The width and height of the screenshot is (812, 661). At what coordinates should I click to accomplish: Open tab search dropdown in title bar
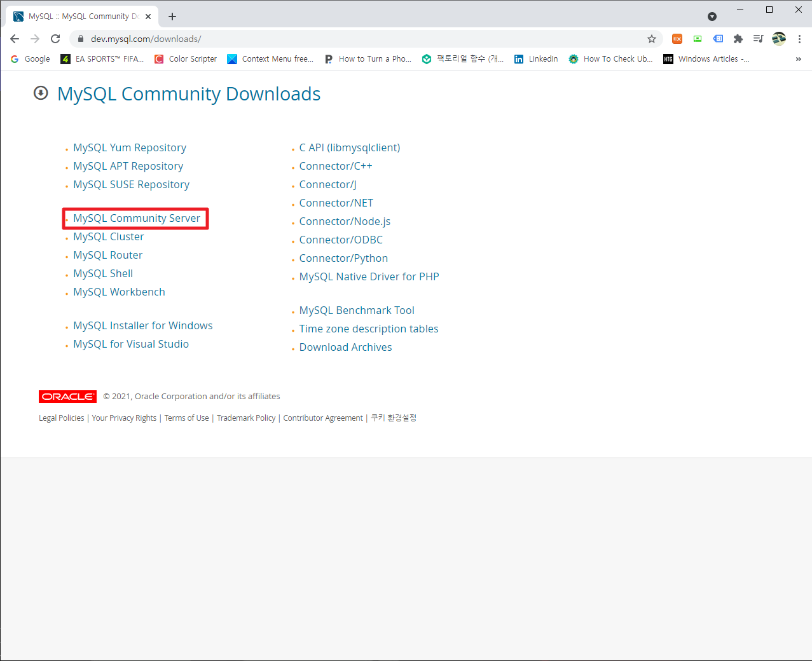[712, 17]
